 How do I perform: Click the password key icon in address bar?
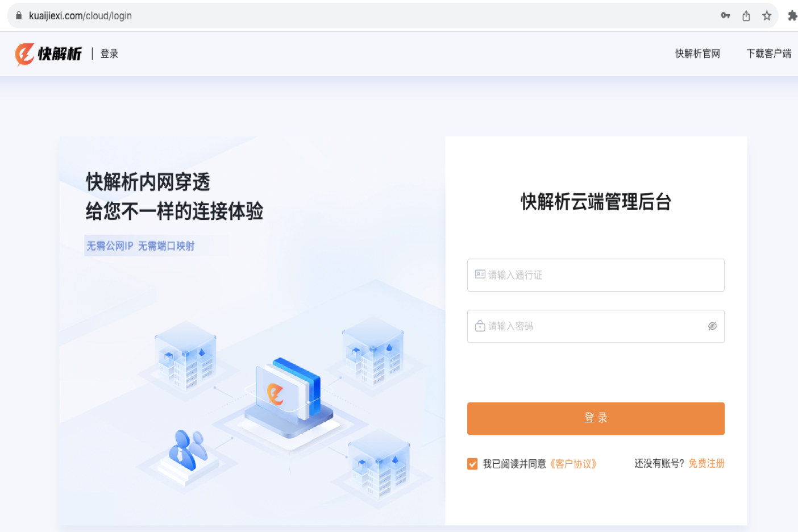[x=725, y=15]
